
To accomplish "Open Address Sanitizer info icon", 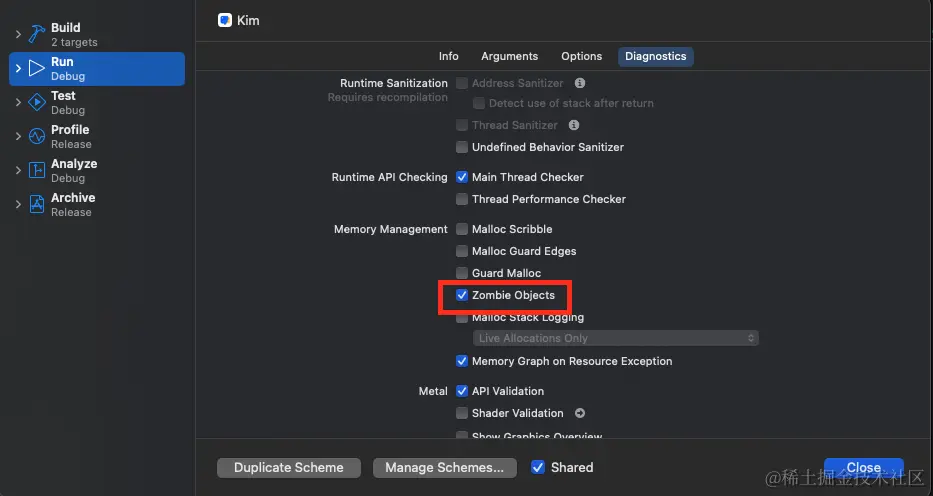I will (580, 83).
